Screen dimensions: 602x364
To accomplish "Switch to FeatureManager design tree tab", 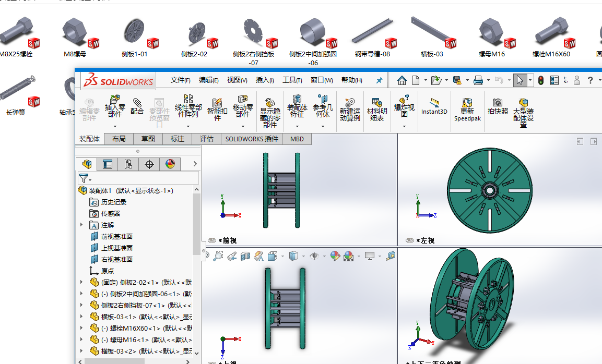I will tap(87, 164).
